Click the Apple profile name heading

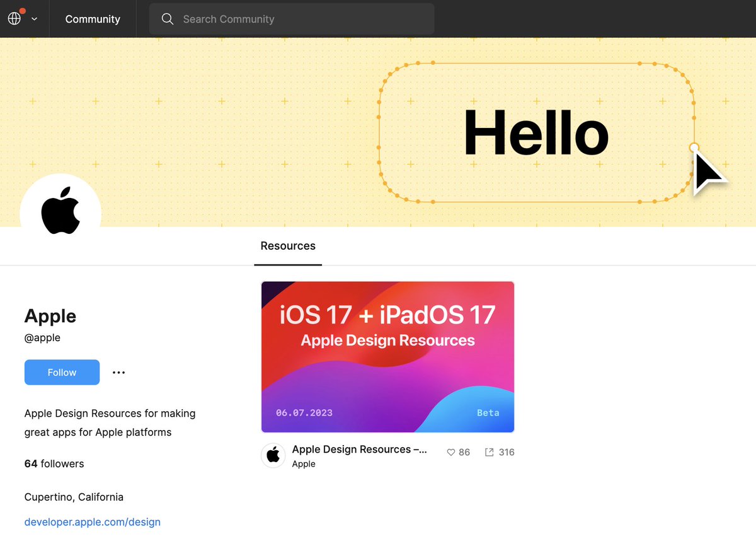[50, 316]
